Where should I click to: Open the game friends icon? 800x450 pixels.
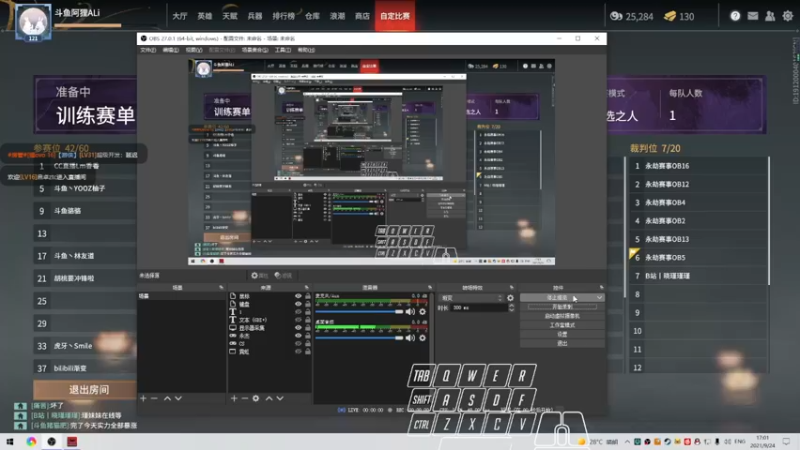tap(770, 16)
